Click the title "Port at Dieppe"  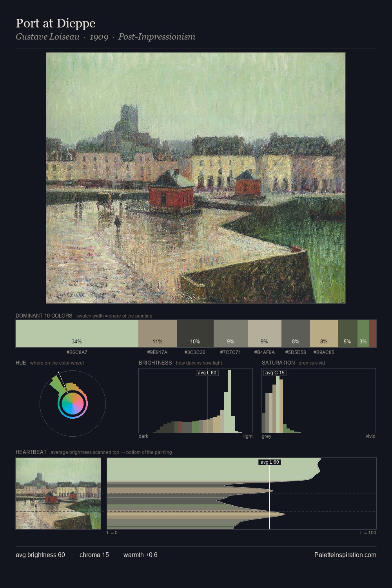[x=56, y=23]
